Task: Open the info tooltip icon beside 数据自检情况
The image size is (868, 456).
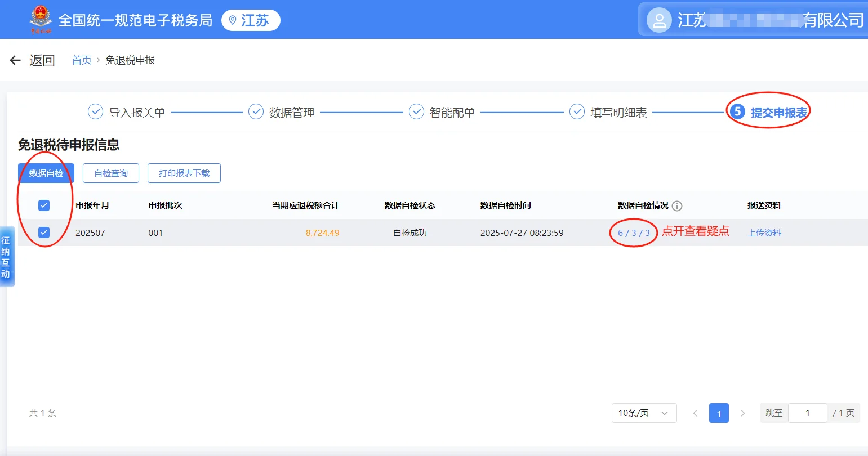Action: pyautogui.click(x=677, y=205)
